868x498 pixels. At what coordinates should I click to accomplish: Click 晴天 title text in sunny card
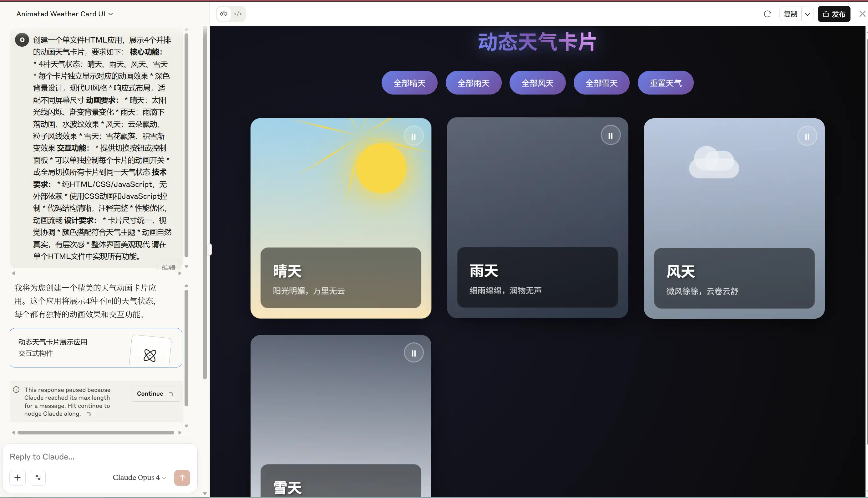tap(287, 271)
